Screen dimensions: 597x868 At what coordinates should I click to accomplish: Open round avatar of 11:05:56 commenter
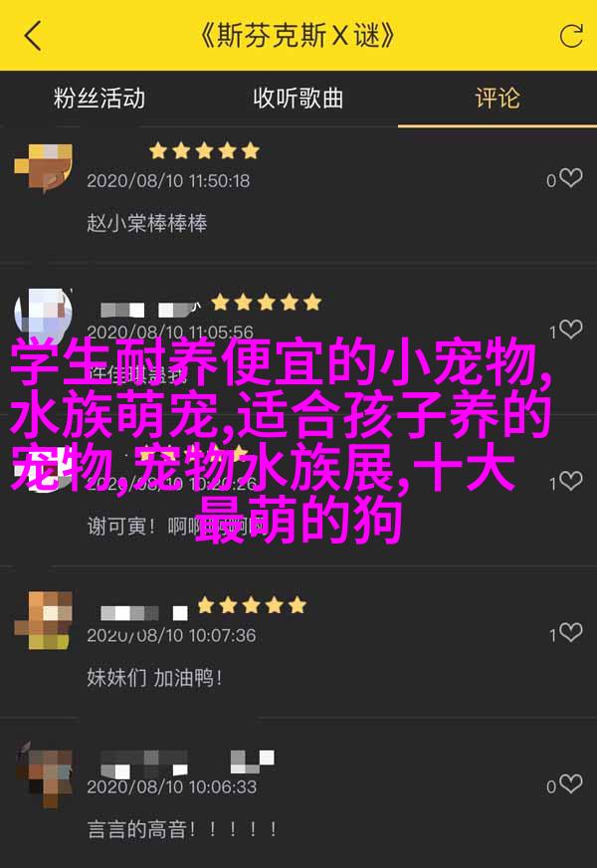[x=43, y=314]
